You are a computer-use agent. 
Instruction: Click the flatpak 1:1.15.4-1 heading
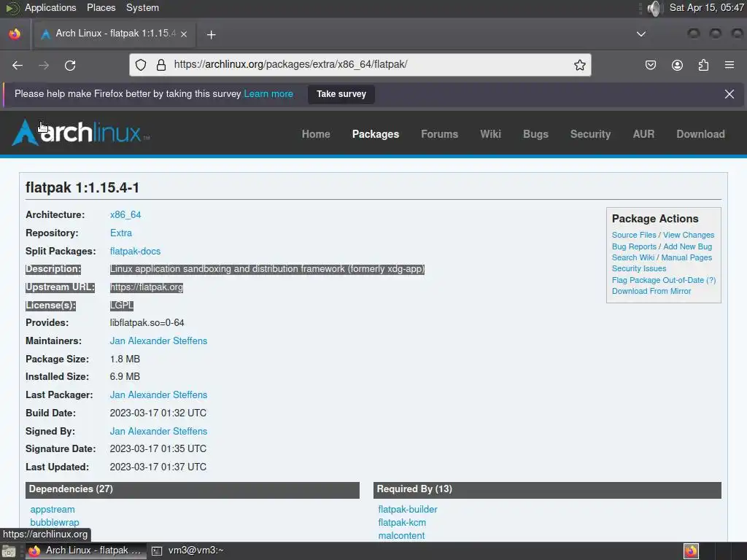coord(82,187)
